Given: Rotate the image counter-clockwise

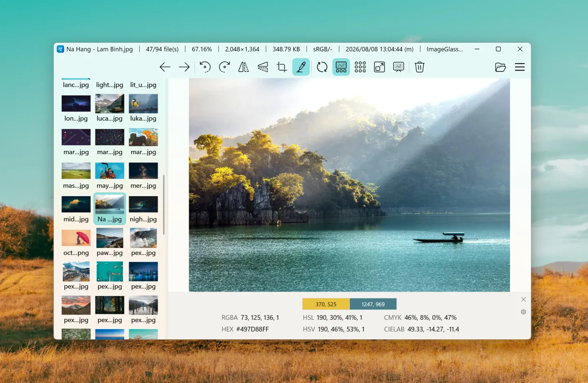Looking at the screenshot, I should [205, 67].
